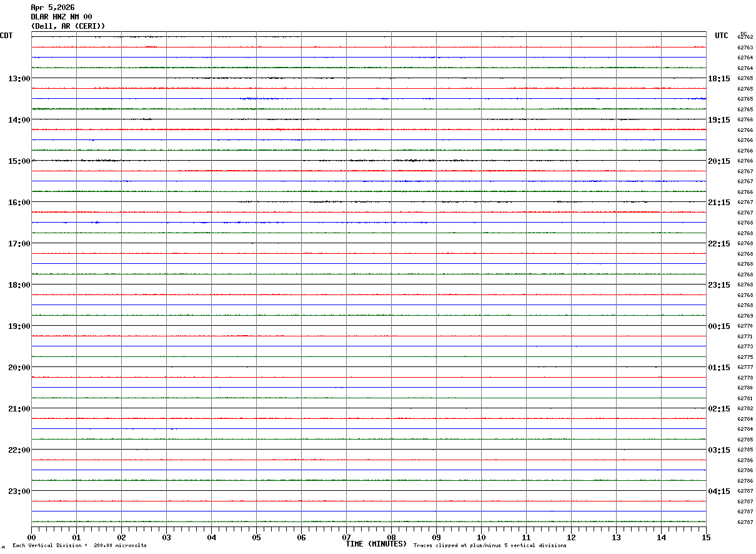Viewport: 756px width, 554px height.
Task: Click the 62762 DC offset value
Action: [x=745, y=38]
